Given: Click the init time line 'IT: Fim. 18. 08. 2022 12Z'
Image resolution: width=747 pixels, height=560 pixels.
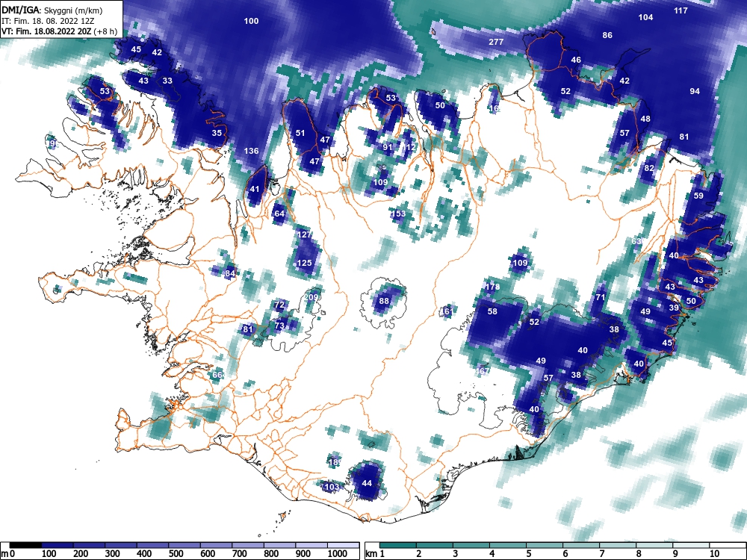Looking at the screenshot, I should pyautogui.click(x=48, y=21).
